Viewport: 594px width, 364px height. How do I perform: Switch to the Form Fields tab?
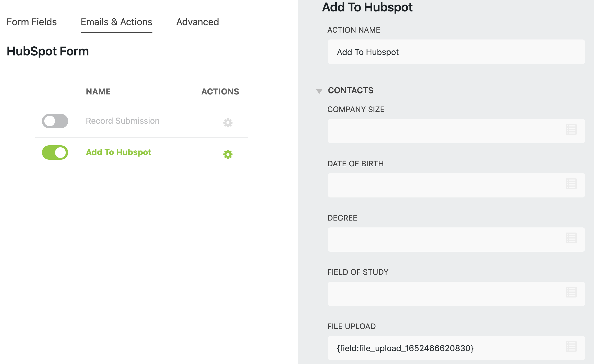tap(32, 22)
